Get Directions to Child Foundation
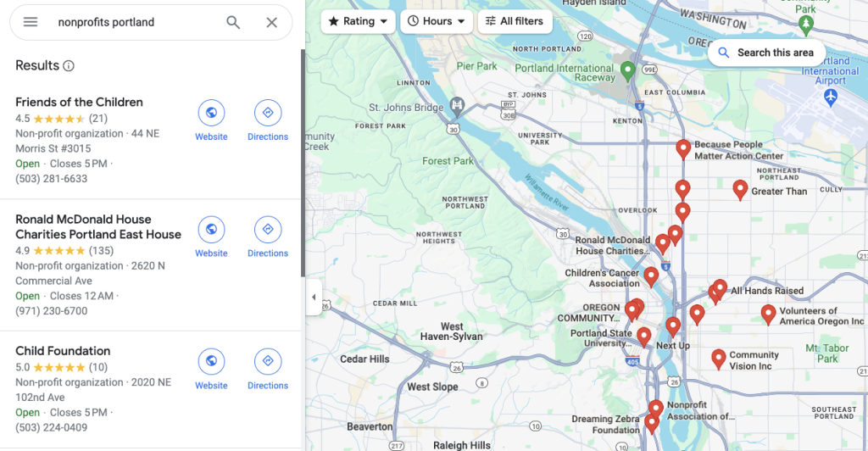This screenshot has width=868, height=451. (x=267, y=369)
